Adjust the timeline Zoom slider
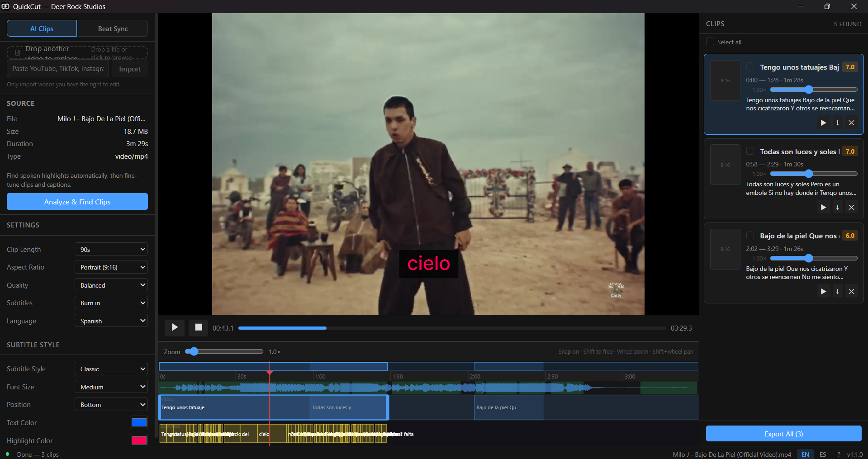Screen dimensions: 868x459 [224, 351]
